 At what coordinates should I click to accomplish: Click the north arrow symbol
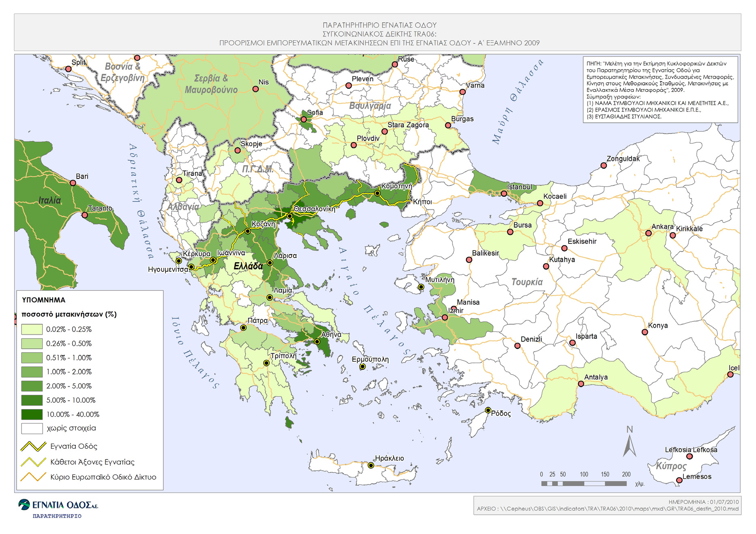pos(629,441)
